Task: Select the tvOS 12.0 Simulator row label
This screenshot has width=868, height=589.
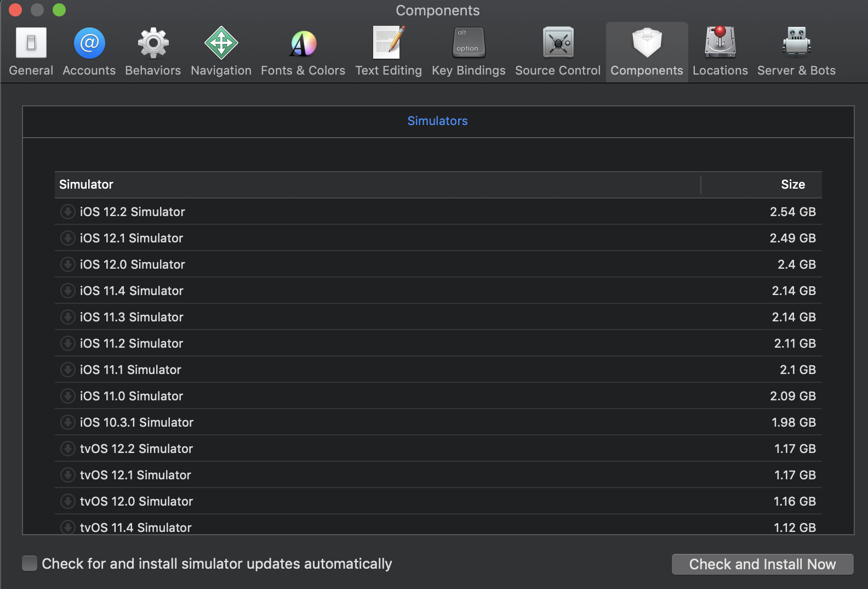Action: pos(136,501)
